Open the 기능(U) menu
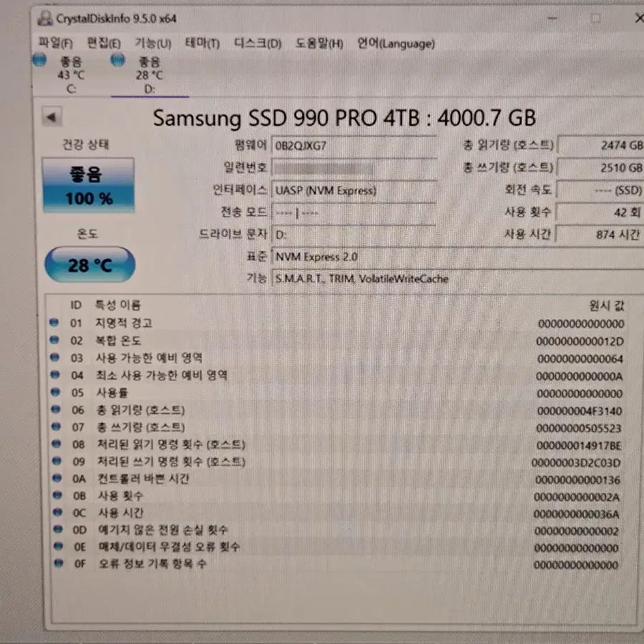 tap(153, 43)
